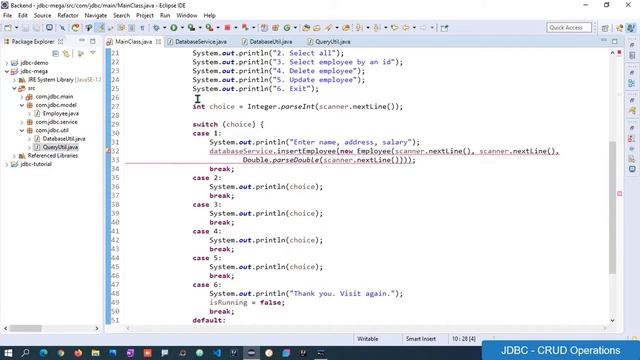Click the Debug bug icon in toolbar

tap(156, 28)
